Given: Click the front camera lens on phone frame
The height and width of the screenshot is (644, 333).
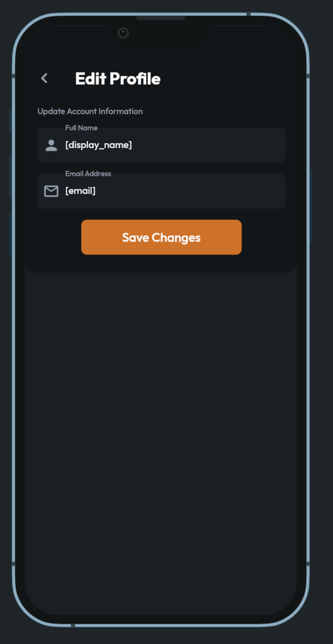Looking at the screenshot, I should (123, 33).
